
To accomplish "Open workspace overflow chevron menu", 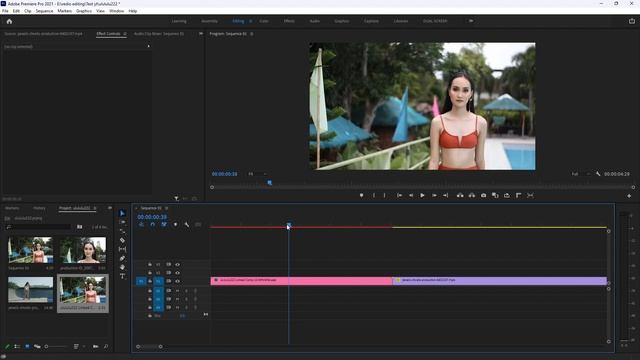I will [x=471, y=21].
